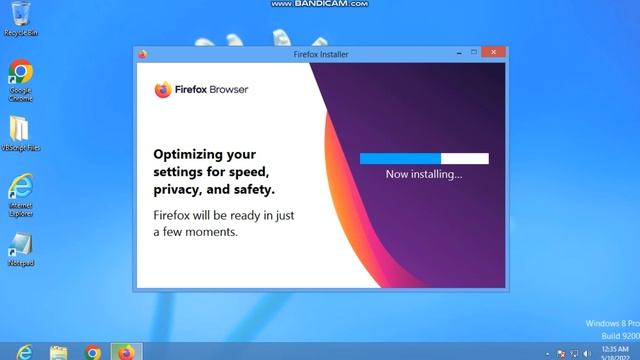Viewport: 640px width, 360px height.
Task: Open the network tray icon
Action: tap(574, 354)
